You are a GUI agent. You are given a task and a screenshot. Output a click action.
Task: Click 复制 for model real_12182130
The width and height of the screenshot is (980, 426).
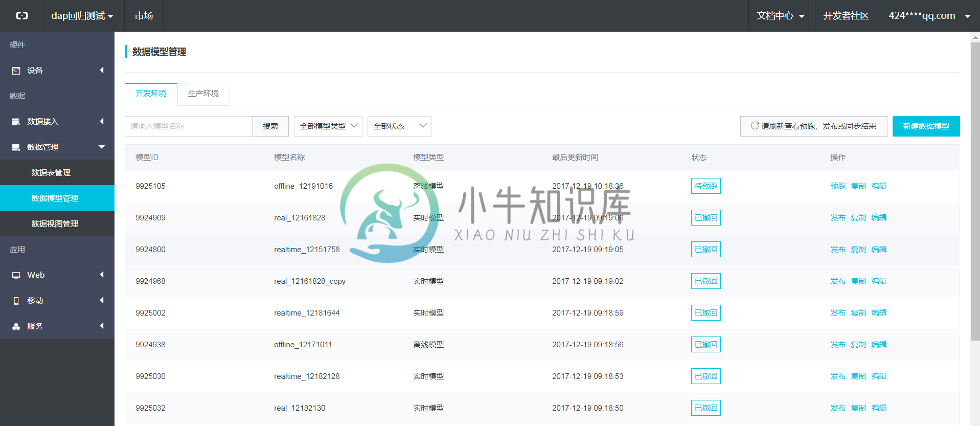858,408
